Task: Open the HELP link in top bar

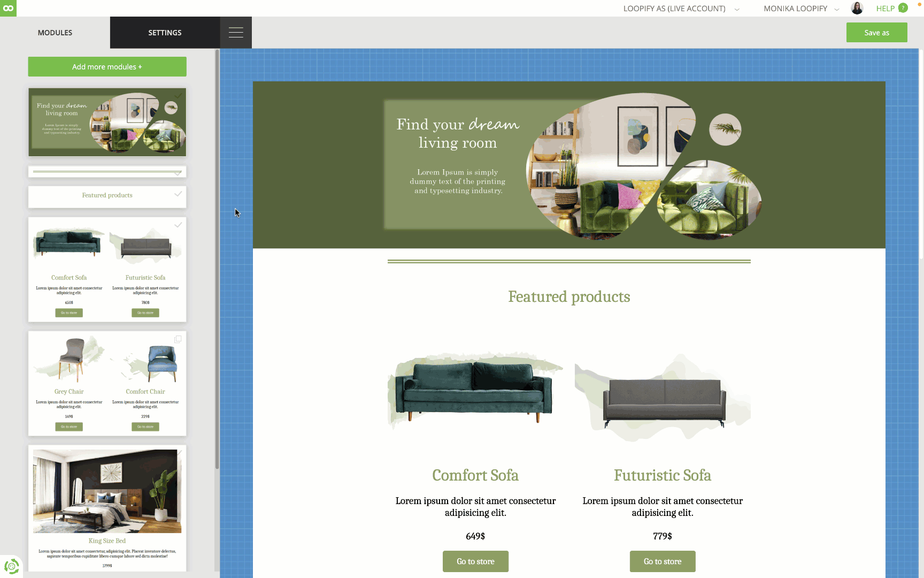Action: tap(885, 9)
